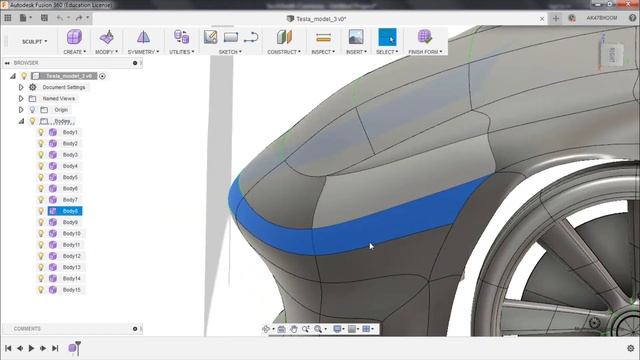Open the Grid and Snaps icon

coord(351,329)
